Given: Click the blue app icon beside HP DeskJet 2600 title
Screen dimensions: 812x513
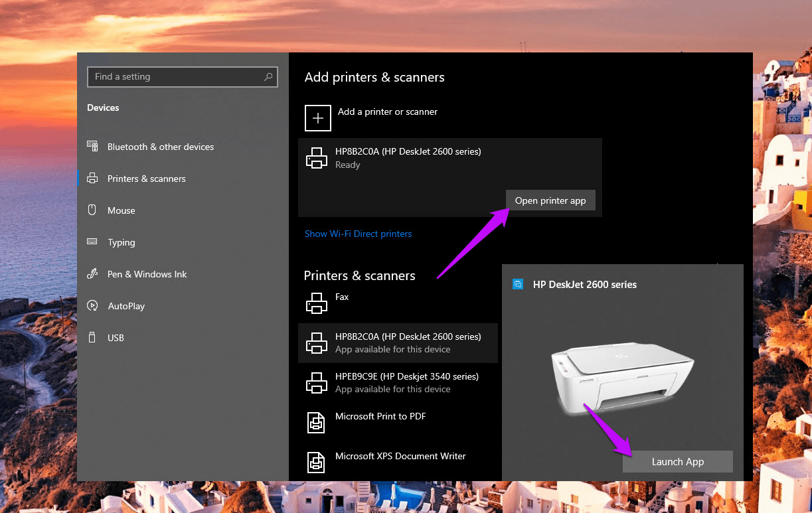Looking at the screenshot, I should pos(518,285).
